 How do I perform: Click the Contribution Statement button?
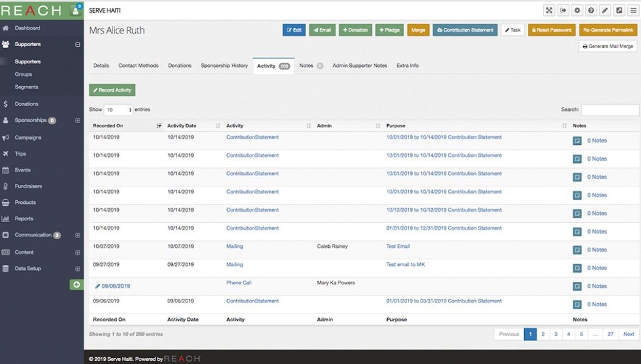(x=465, y=30)
